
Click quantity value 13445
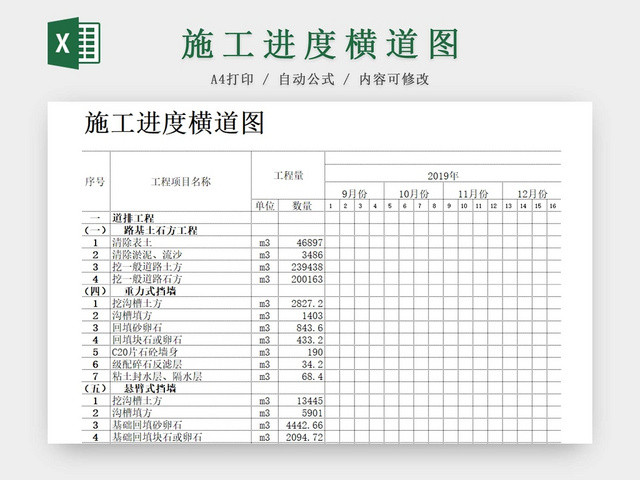(x=309, y=400)
